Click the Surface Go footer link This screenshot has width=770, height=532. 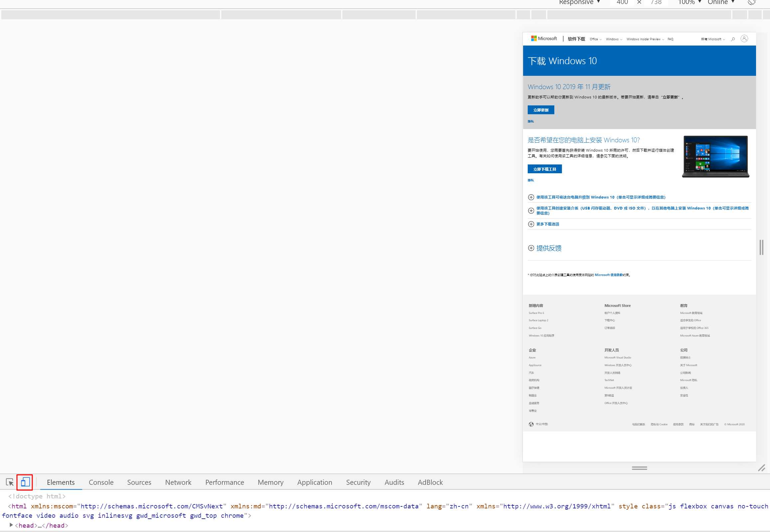point(535,328)
